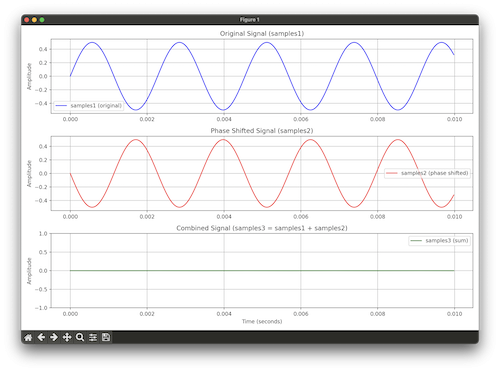The image size is (500, 372).
Task: Click the −1.0 tick on the combined plot
Action: 41,308
